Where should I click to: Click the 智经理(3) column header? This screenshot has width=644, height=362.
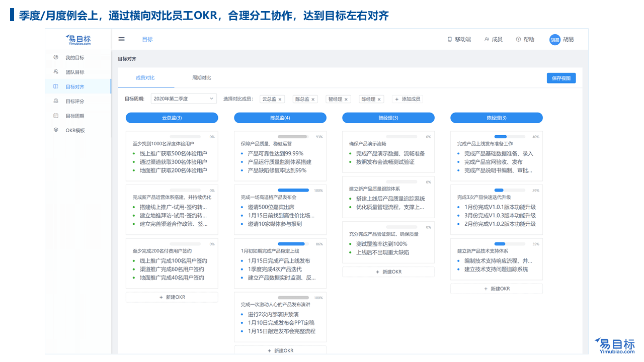click(x=388, y=118)
